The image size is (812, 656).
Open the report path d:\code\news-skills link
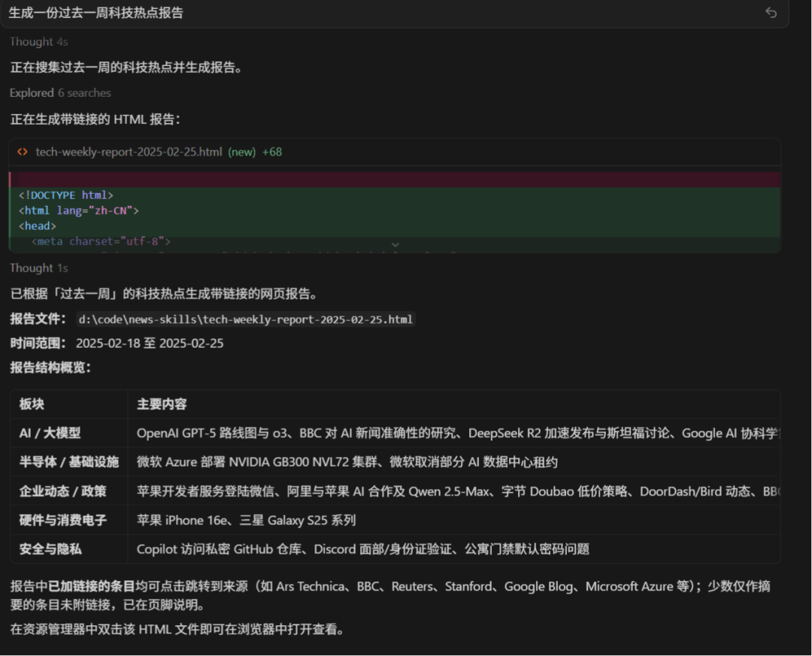pyautogui.click(x=245, y=319)
